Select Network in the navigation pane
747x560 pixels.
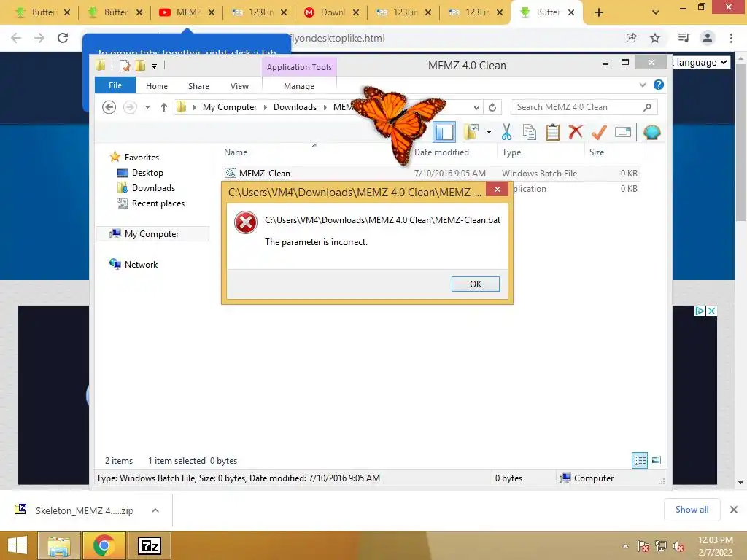(x=141, y=264)
